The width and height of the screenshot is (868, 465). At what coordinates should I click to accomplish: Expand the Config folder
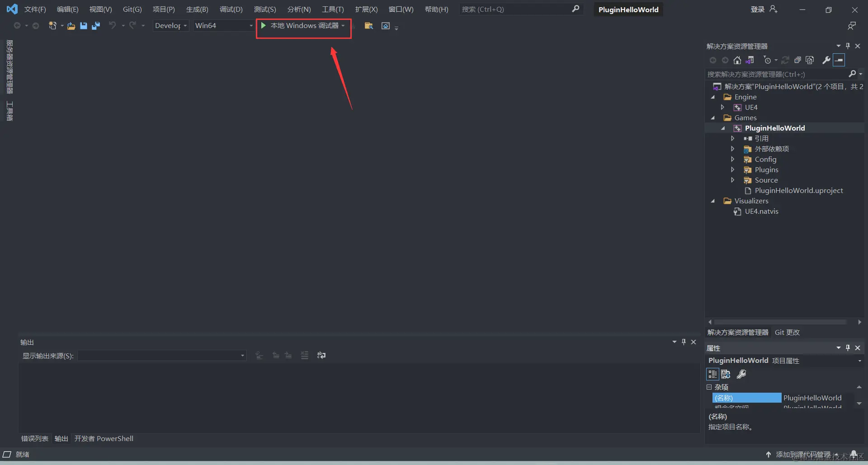(x=733, y=160)
